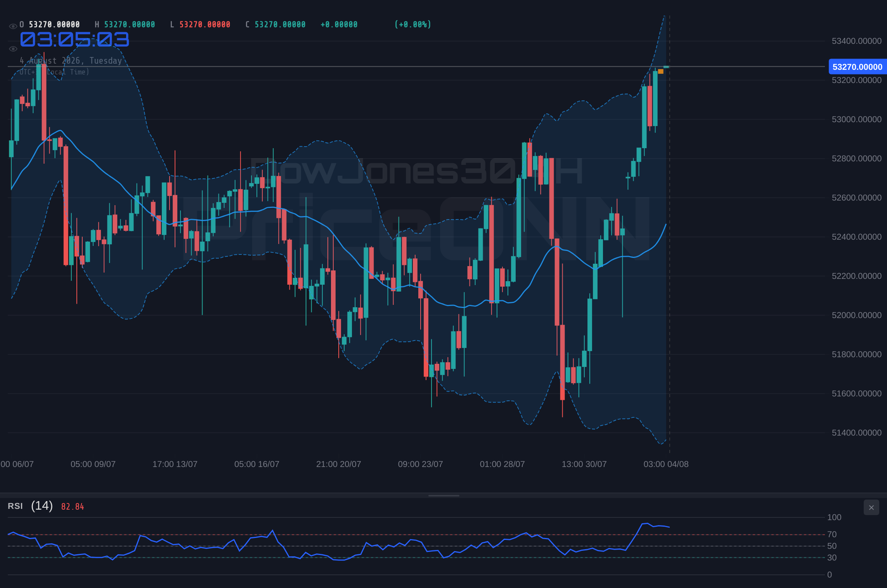Screen dimensions: 887x588
Task: Click the 52400.00000 price axis label
Action: (x=857, y=237)
